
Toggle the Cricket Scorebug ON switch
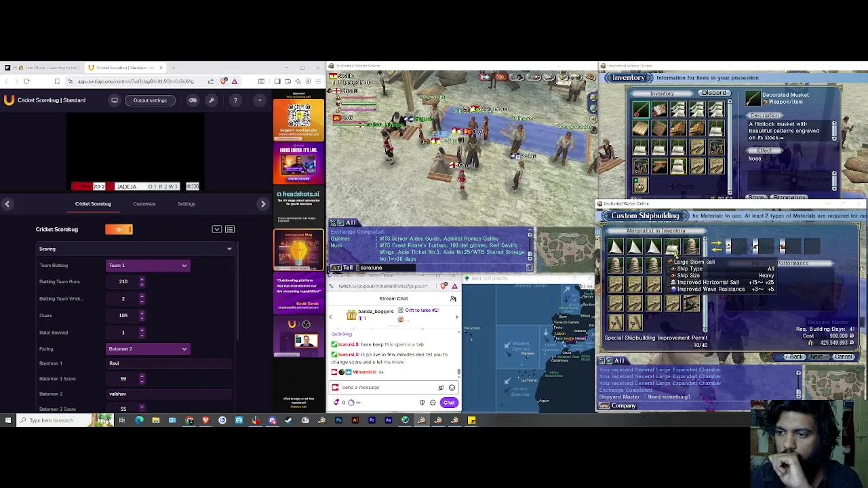[119, 229]
